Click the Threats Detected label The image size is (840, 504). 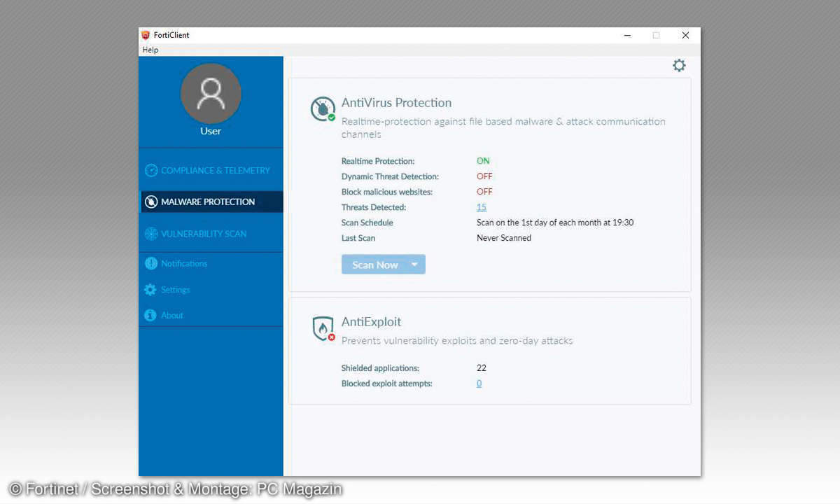click(x=374, y=207)
